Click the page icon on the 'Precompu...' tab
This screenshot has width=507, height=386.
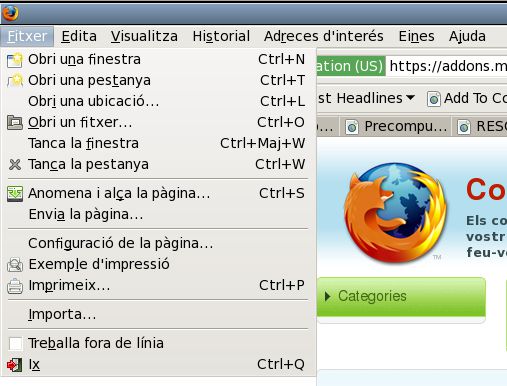click(x=352, y=127)
